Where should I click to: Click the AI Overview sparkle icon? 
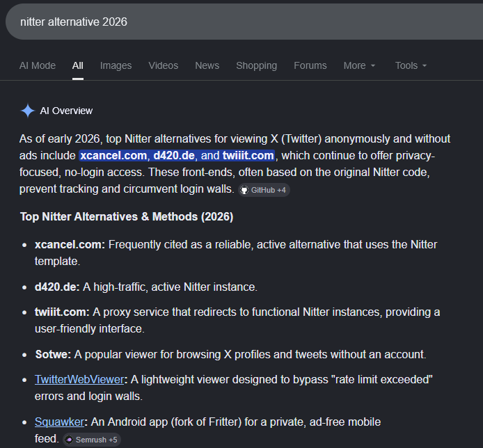(x=27, y=111)
